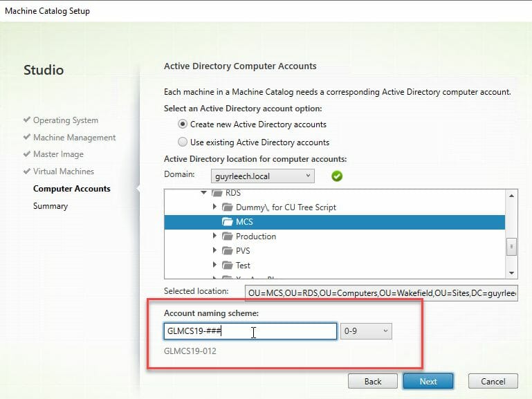The image size is (532, 399).
Task: Click the example name GLMCS19-012 text
Action: coord(190,351)
